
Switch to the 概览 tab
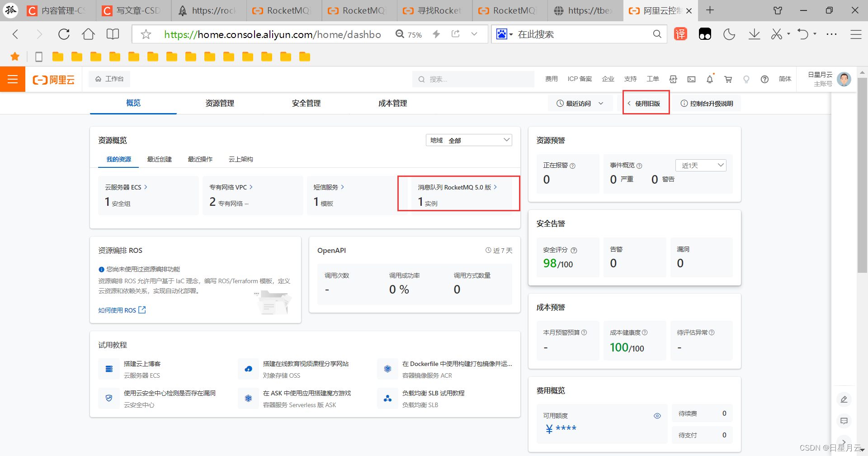133,103
